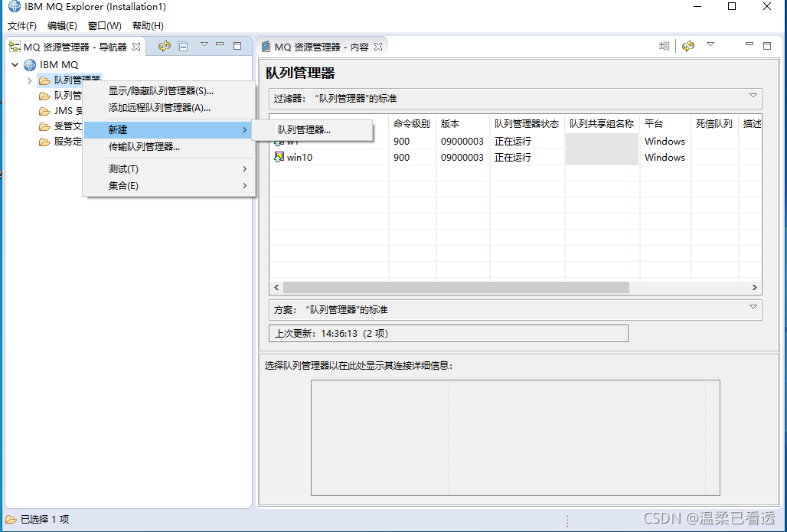This screenshot has height=532, width=787.
Task: Sort by the 平台 column header
Action: pyautogui.click(x=665, y=123)
